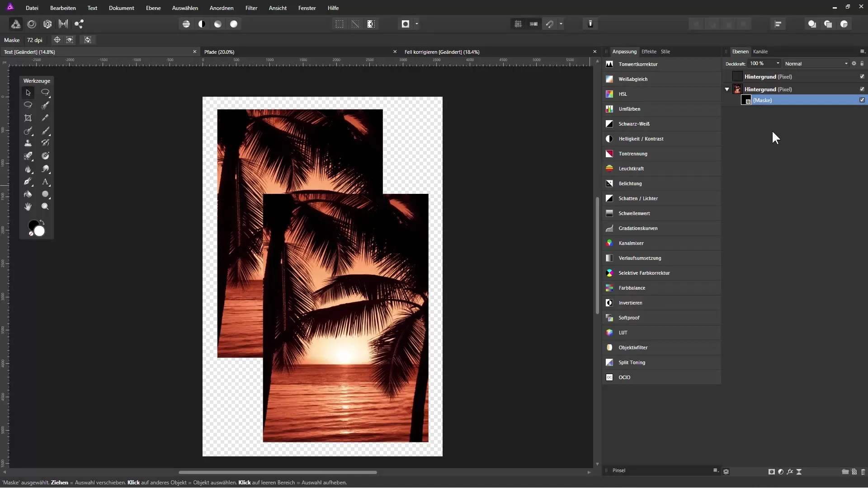
Task: Open the Deckkraft opacity dropdown arrow
Action: [778, 64]
